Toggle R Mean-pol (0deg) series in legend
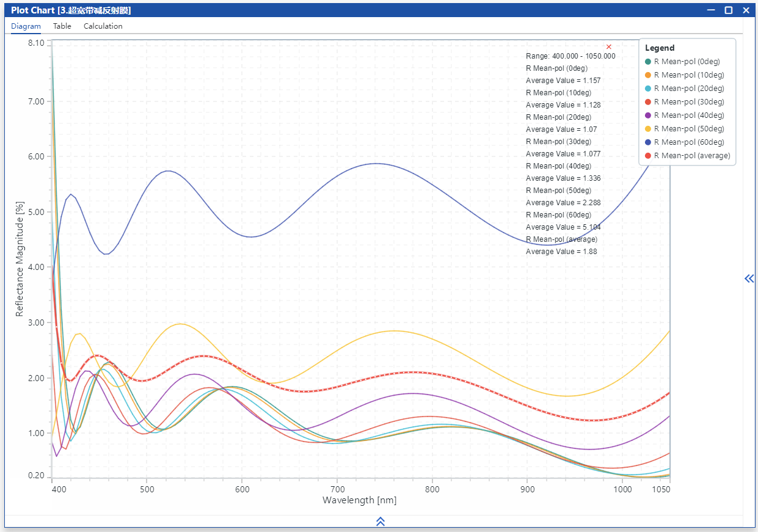This screenshot has height=532, width=758. click(x=687, y=62)
